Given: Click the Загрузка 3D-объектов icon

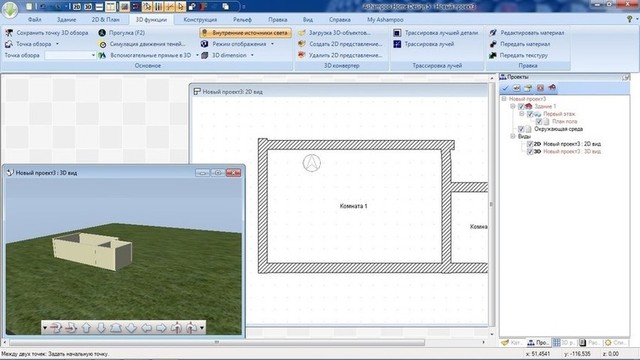Looking at the screenshot, I should coord(302,33).
